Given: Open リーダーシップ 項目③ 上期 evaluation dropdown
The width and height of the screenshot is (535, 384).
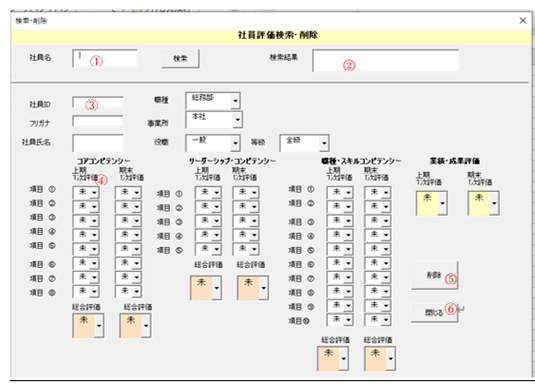Looking at the screenshot, I should point(208,221).
